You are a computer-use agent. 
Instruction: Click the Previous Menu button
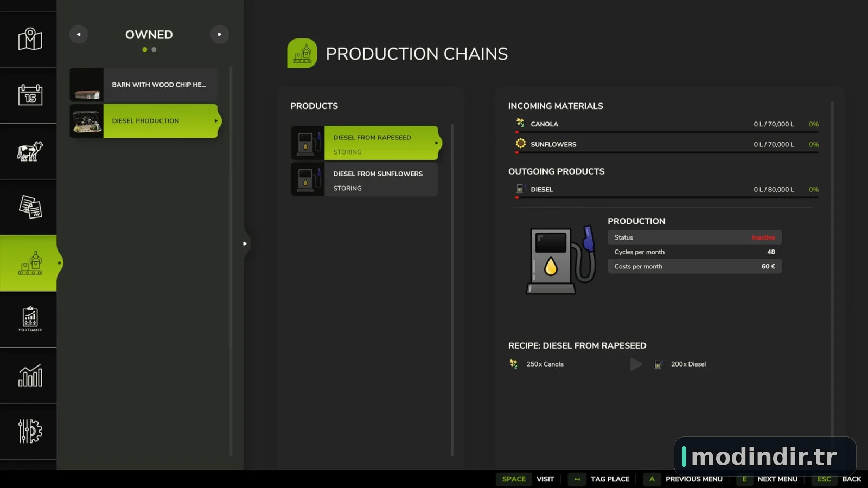[684, 479]
